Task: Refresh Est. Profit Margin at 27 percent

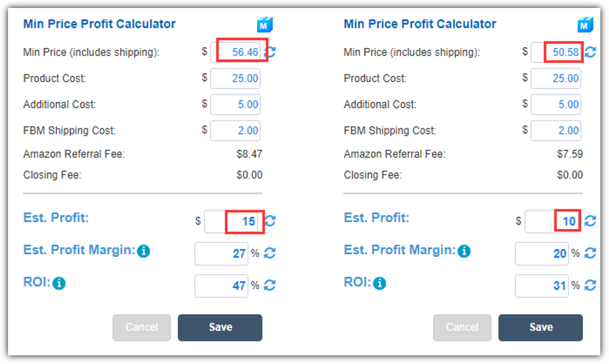Action: 270,254
